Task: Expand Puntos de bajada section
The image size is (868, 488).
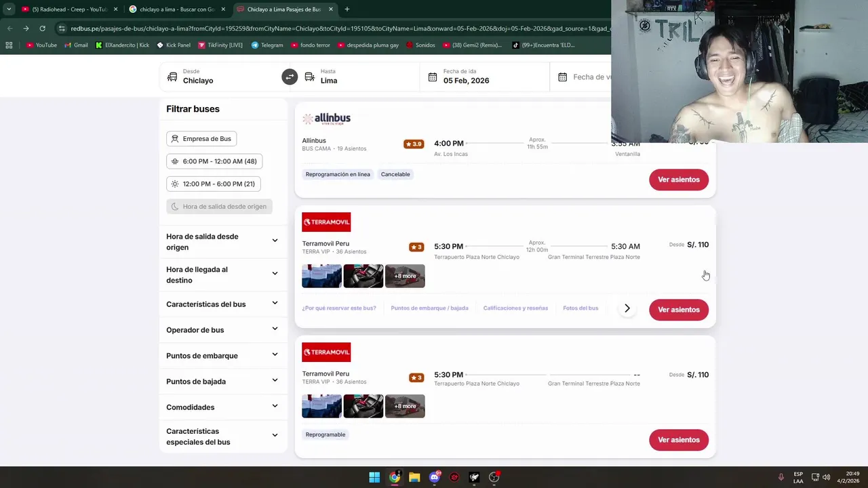Action: click(x=222, y=382)
